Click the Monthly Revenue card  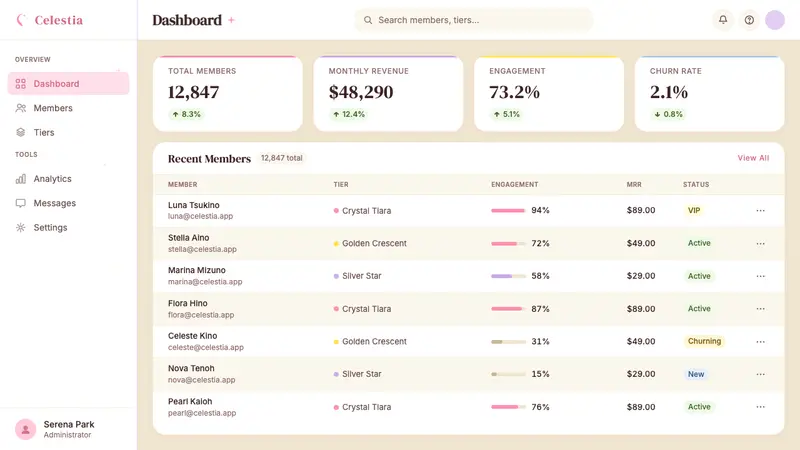point(388,94)
